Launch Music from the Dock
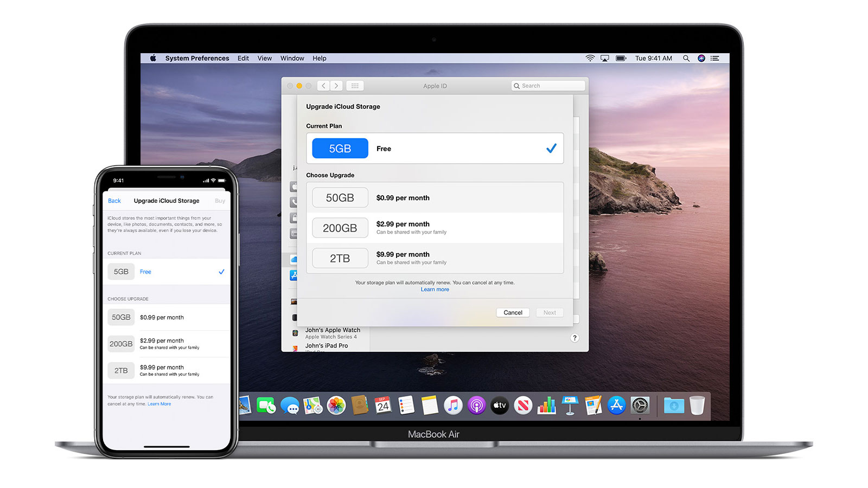Image resolution: width=868 pixels, height=488 pixels. tap(453, 405)
